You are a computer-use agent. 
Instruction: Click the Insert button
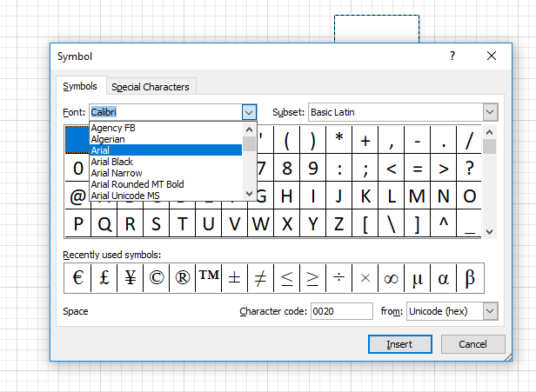coord(400,344)
